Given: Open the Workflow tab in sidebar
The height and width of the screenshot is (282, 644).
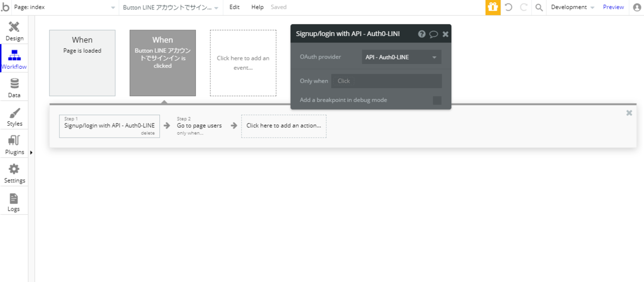Looking at the screenshot, I should 14,60.
